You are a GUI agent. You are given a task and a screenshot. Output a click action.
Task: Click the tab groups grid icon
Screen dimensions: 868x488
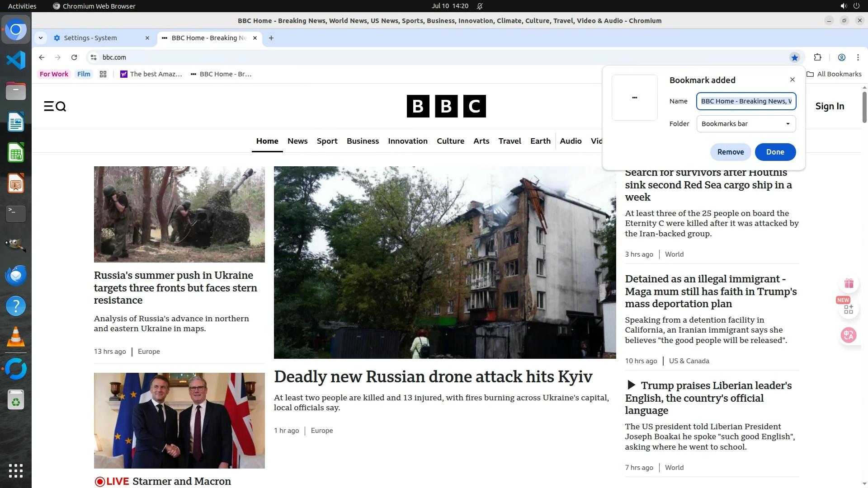[x=103, y=74]
